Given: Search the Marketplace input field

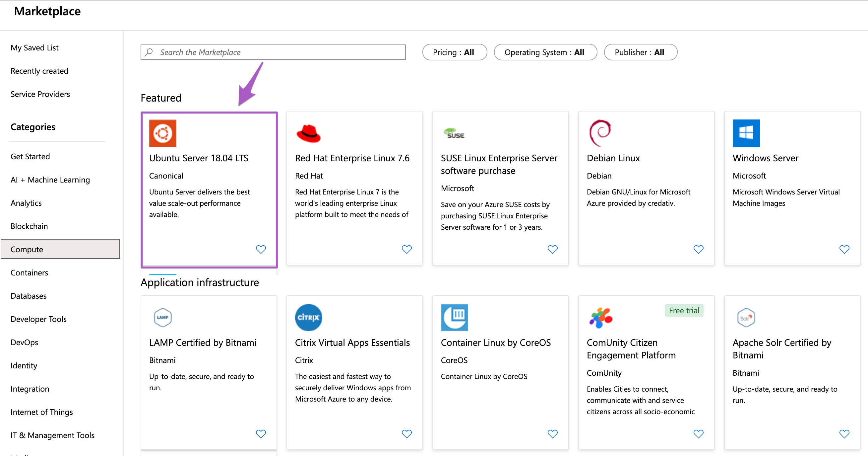Looking at the screenshot, I should click(275, 52).
